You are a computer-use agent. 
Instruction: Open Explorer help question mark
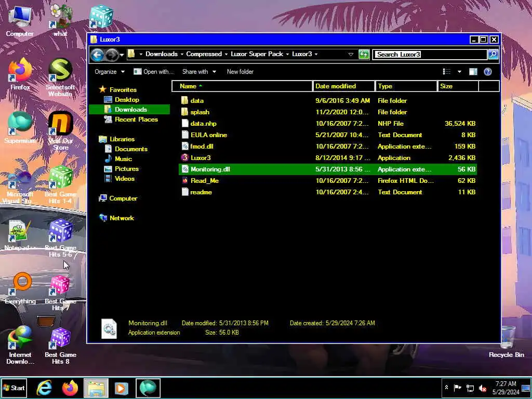point(487,72)
